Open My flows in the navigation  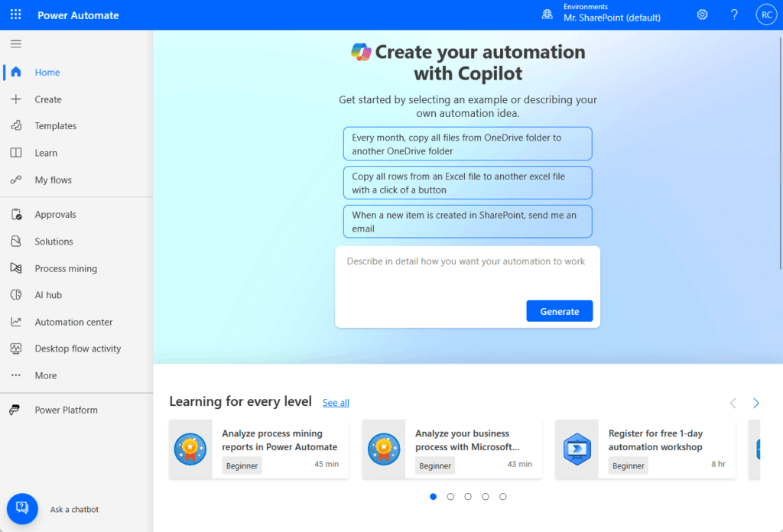(x=53, y=180)
